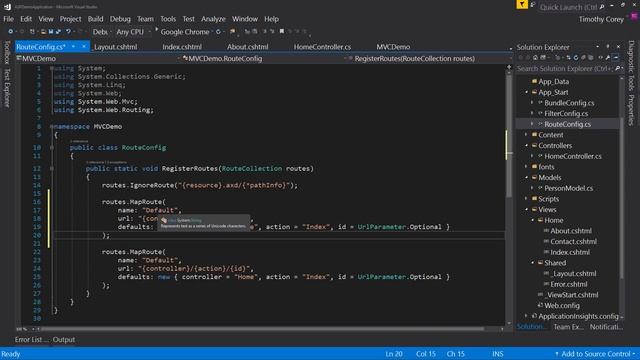Viewport: 640px width, 360px height.
Task: Switch to Team Explorer tab
Action: click(568, 327)
